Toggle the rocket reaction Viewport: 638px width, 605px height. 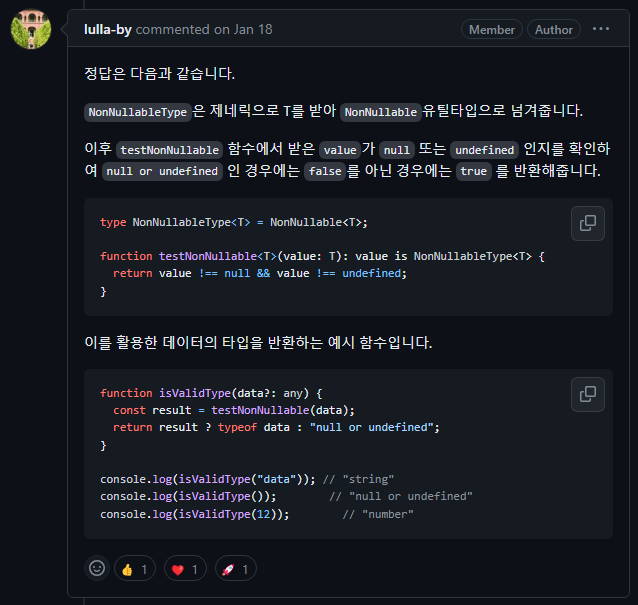(236, 568)
